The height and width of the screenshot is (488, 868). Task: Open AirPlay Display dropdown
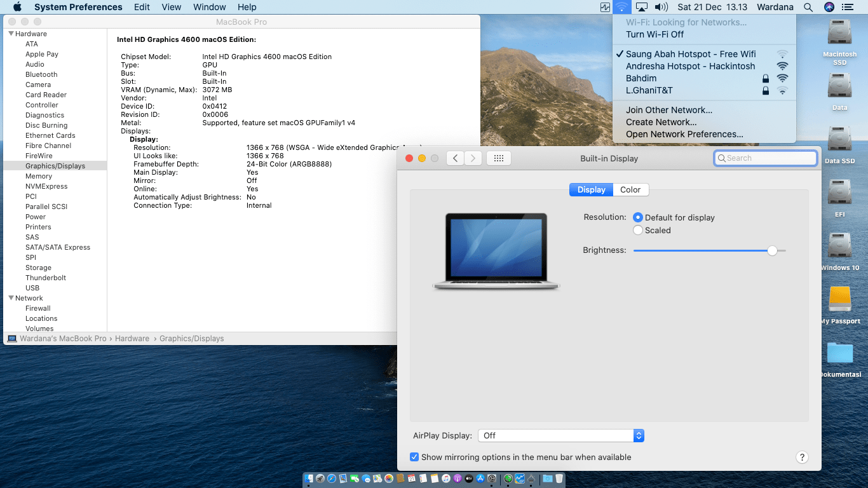pos(561,435)
